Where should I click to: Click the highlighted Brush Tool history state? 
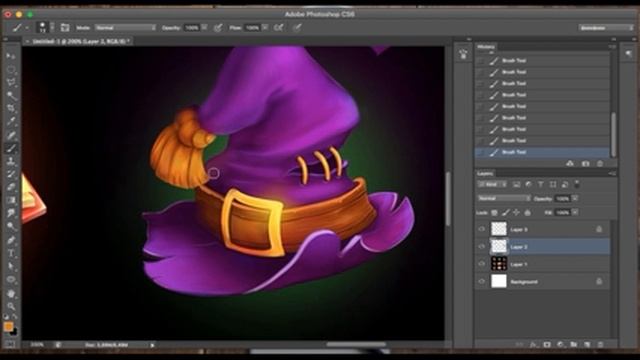tap(542, 152)
